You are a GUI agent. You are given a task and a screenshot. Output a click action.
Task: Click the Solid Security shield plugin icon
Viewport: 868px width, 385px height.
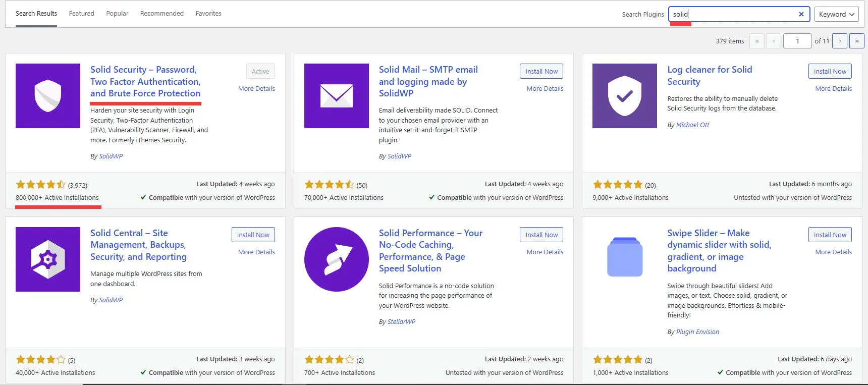(48, 96)
